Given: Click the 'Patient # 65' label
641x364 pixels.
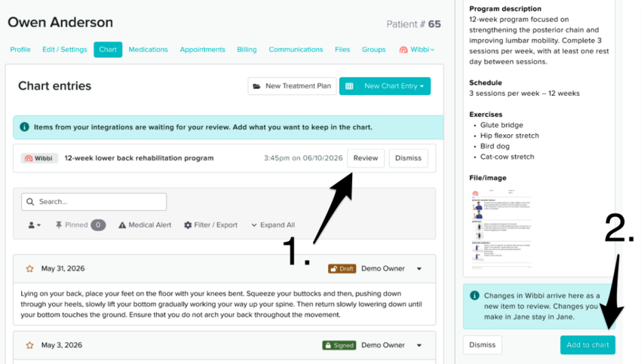Looking at the screenshot, I should pos(413,24).
